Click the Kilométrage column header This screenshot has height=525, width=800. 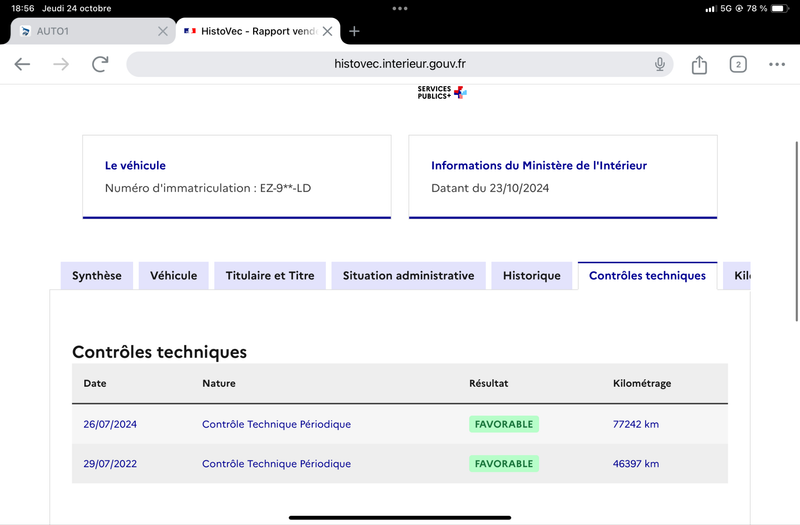(642, 383)
